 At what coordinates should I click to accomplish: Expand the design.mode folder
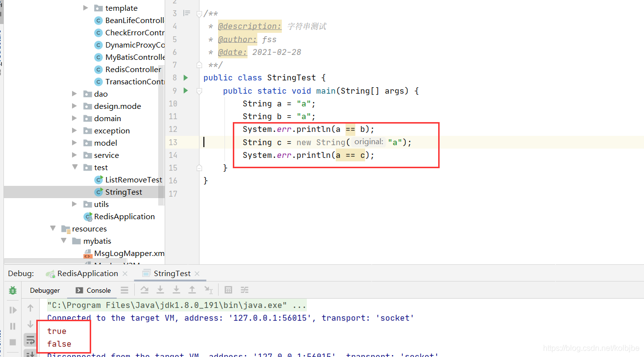tap(74, 106)
